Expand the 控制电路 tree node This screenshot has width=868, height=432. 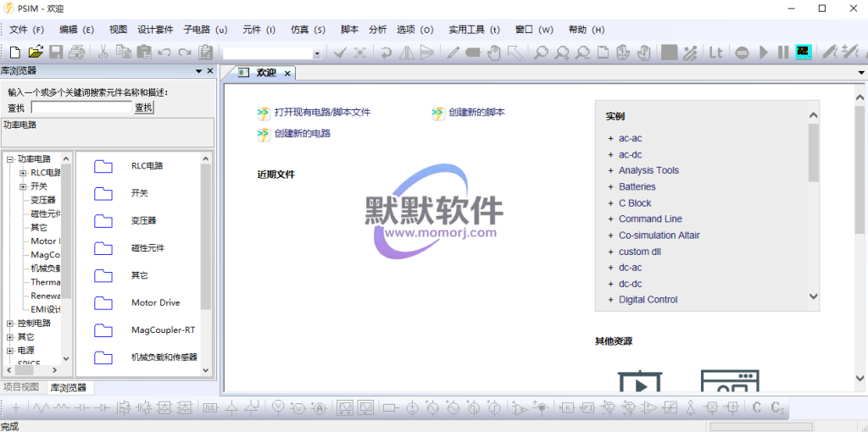(x=9, y=323)
